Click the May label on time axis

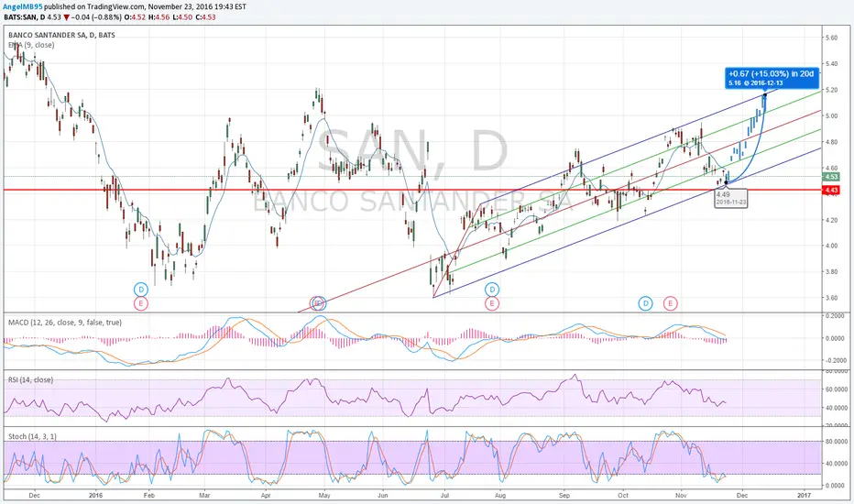click(324, 495)
